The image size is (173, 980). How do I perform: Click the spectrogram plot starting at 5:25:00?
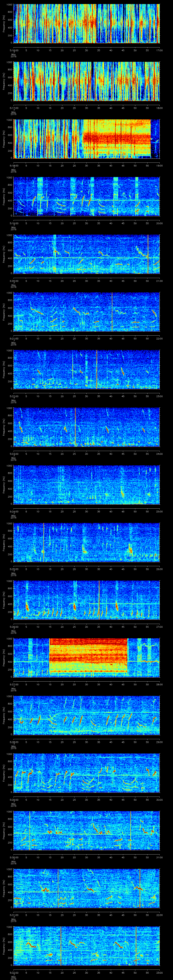click(87, 543)
